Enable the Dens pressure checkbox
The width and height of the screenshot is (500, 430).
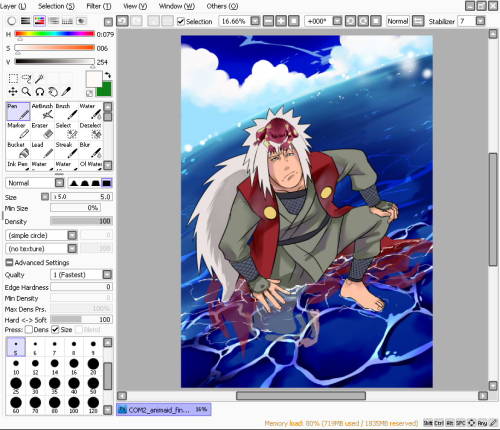tap(29, 330)
